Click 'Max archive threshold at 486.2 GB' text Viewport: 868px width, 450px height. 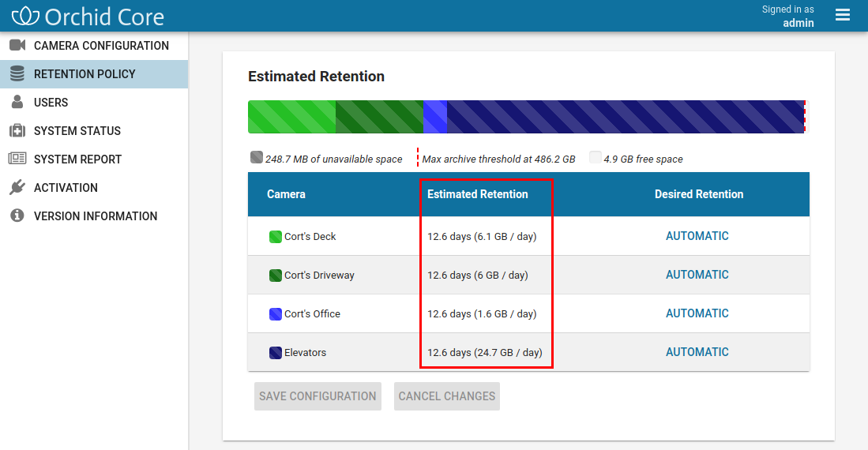click(x=499, y=159)
